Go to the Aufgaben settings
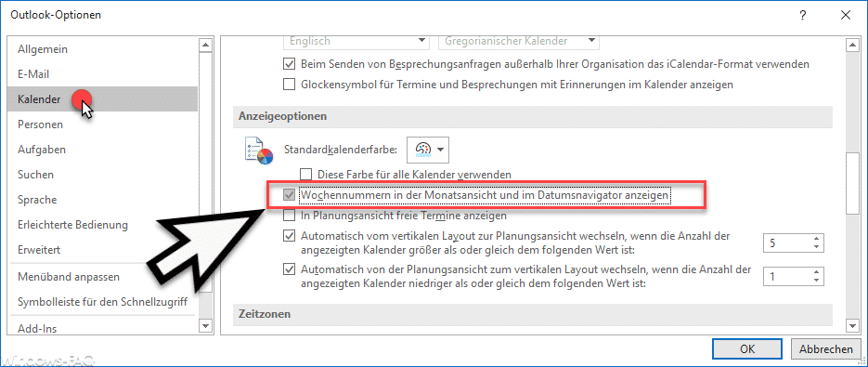This screenshot has width=868, height=367. (102, 150)
